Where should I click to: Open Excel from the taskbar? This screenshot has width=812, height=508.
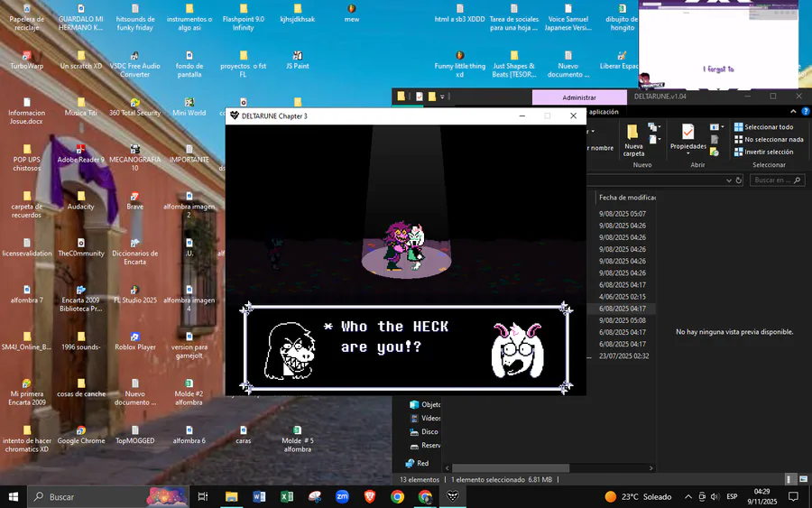(286, 496)
